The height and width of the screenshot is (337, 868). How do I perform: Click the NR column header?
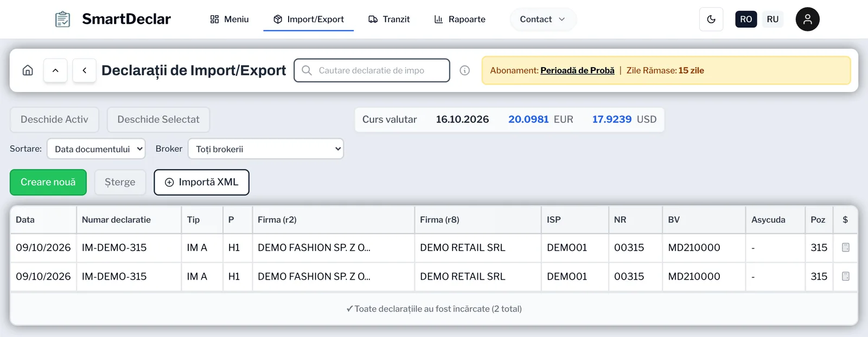tap(635, 219)
